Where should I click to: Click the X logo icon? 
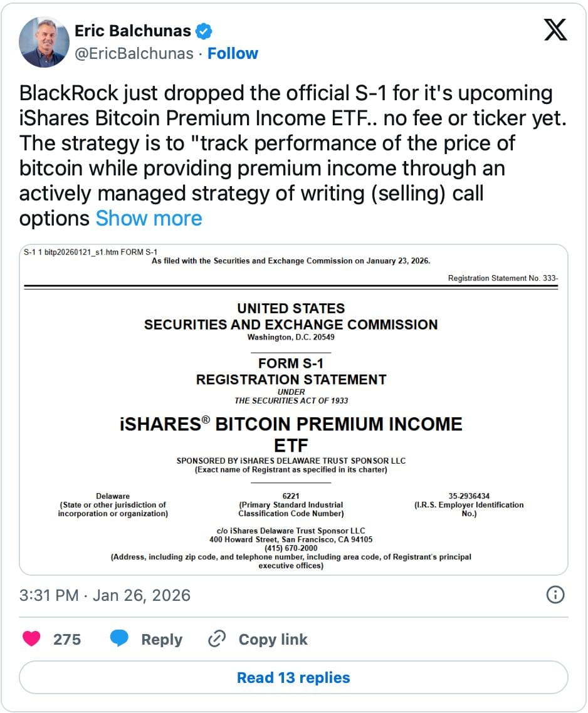[555, 29]
